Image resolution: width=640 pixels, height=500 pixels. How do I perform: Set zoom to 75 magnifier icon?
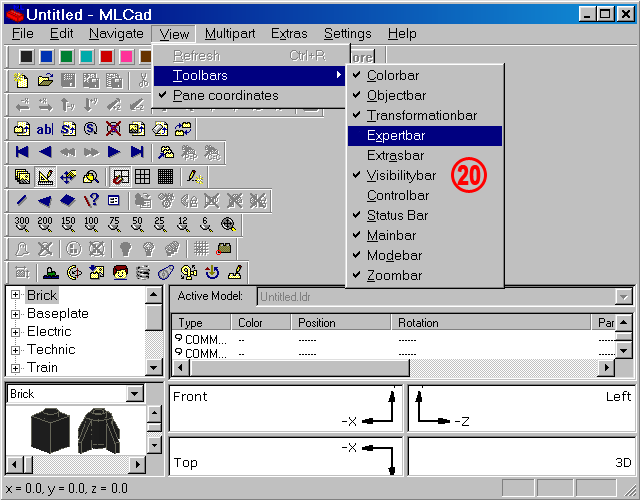(x=114, y=224)
